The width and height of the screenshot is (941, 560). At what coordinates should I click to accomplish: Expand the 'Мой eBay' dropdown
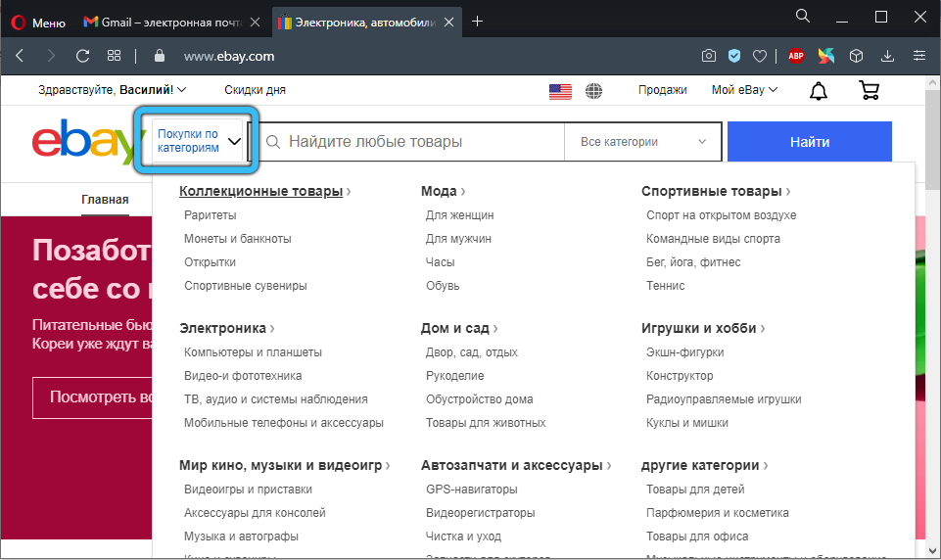[x=744, y=90]
